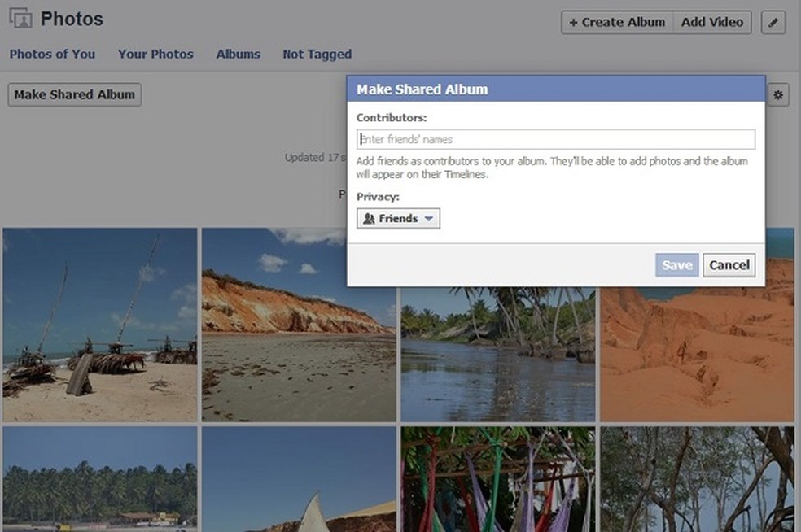
Task: Save the shared album settings
Action: tap(676, 265)
